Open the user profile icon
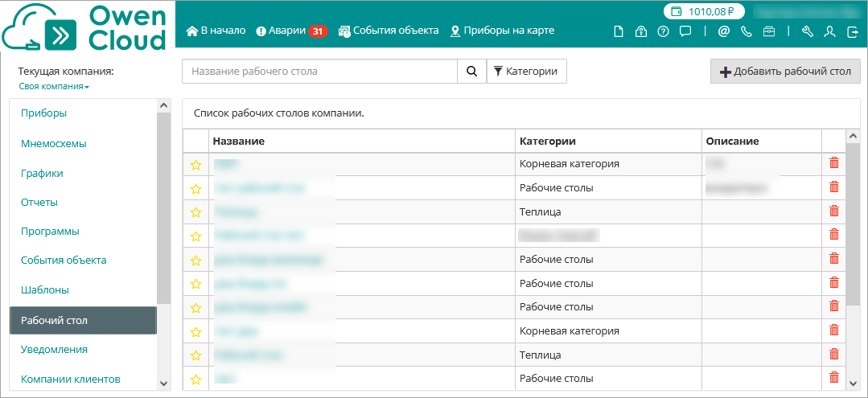Screen dimensions: 868x398 coord(829,31)
